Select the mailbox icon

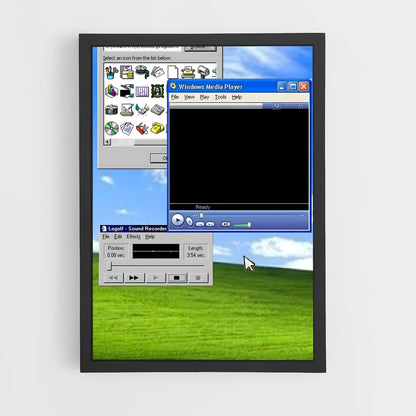203,72
